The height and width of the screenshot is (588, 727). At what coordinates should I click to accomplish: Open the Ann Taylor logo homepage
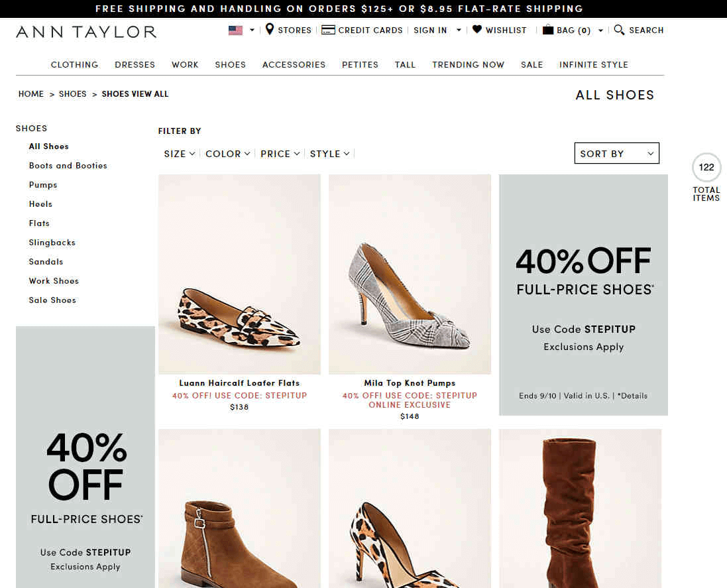click(86, 32)
